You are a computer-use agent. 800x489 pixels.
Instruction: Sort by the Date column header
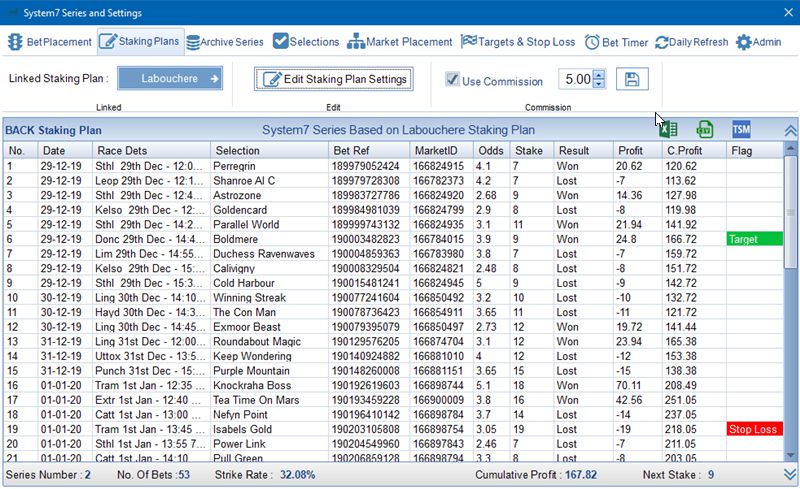pyautogui.click(x=65, y=151)
